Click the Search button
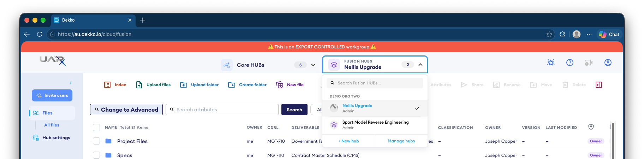 [294, 110]
